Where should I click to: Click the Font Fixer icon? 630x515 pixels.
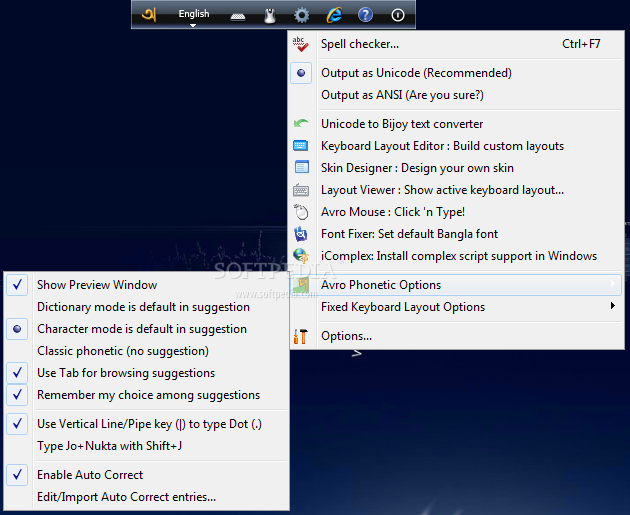tap(301, 234)
